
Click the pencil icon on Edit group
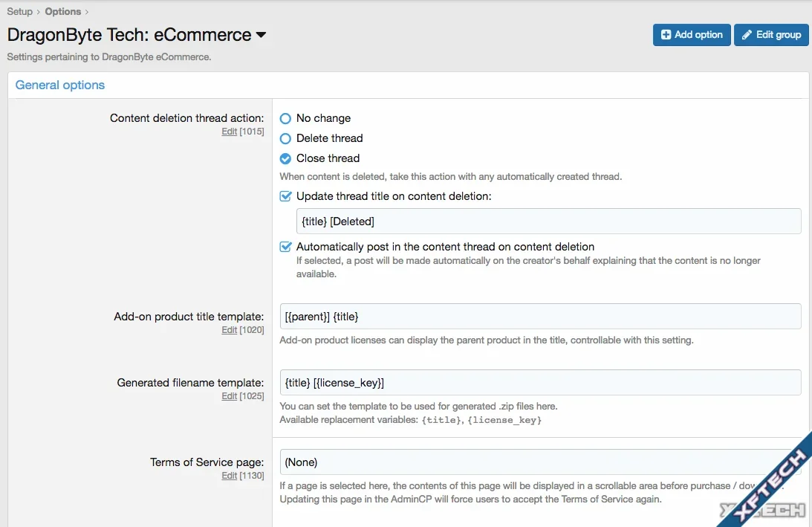(747, 35)
